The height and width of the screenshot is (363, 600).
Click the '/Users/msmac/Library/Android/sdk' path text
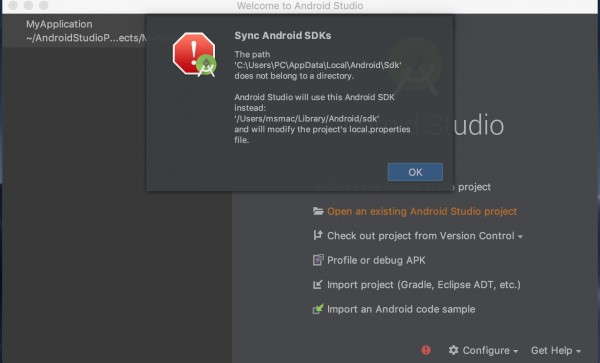click(307, 119)
